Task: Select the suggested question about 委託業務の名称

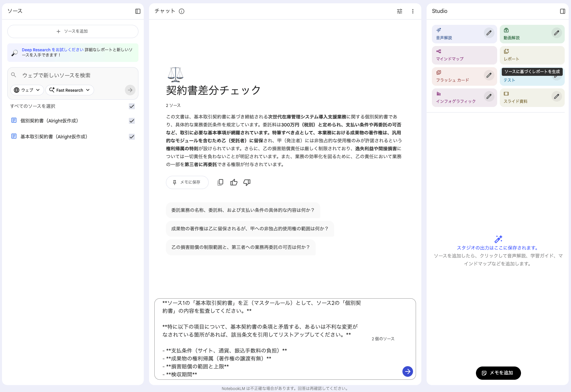Action: coord(243,210)
